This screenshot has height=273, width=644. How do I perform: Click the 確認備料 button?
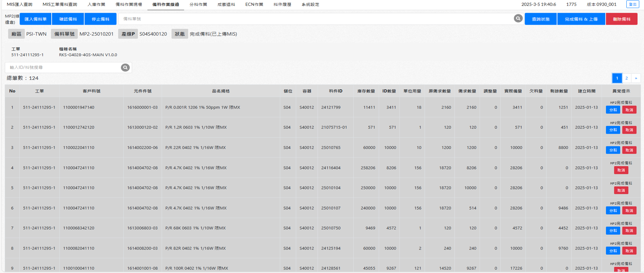pyautogui.click(x=68, y=19)
